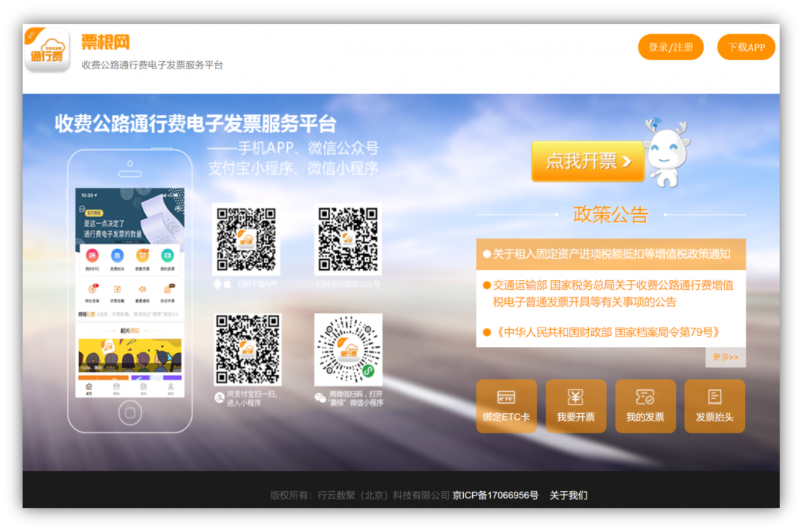Tap 我的ETC icon in phone mockup
The height and width of the screenshot is (532, 803).
pos(92,256)
